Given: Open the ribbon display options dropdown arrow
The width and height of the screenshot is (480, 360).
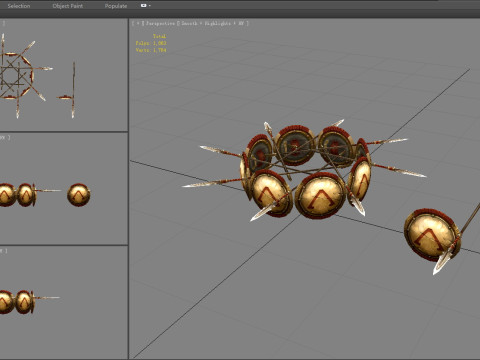Looking at the screenshot, I should pyautogui.click(x=150, y=6).
